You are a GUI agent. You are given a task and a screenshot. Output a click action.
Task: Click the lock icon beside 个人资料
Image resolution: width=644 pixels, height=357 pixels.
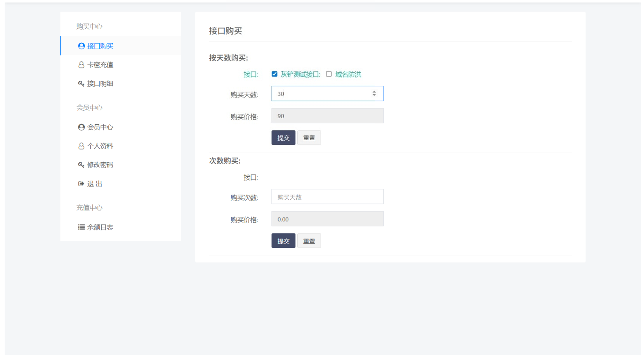click(x=81, y=146)
